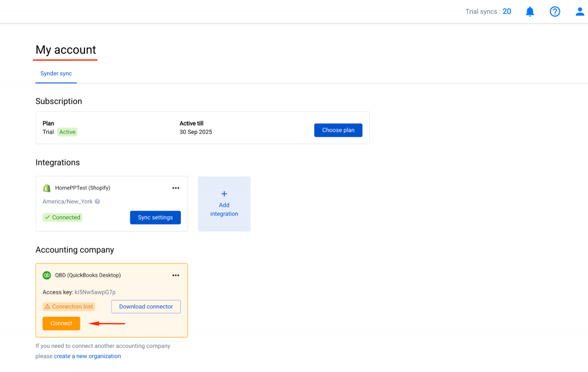
Task: Click the timezone help icon beside America/New_York
Action: 97,201
